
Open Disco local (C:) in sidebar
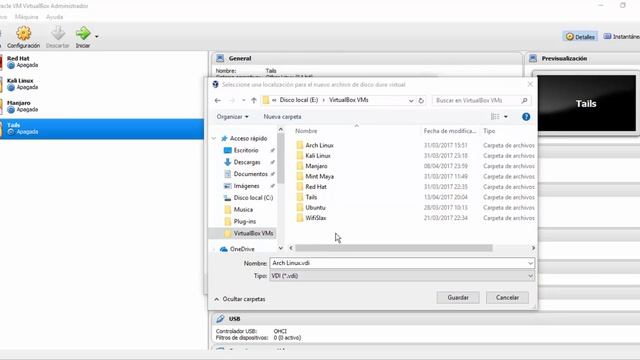(x=253, y=198)
